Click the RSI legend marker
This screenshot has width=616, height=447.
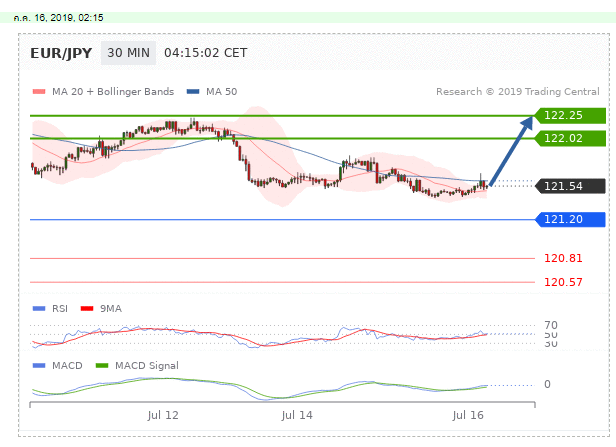click(x=38, y=308)
